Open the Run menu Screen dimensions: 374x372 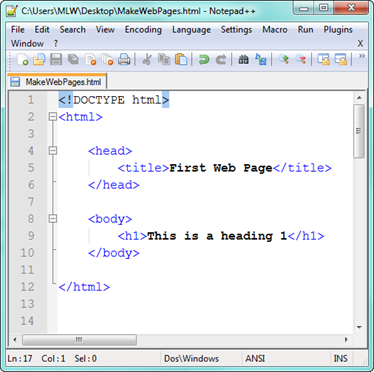tap(305, 30)
